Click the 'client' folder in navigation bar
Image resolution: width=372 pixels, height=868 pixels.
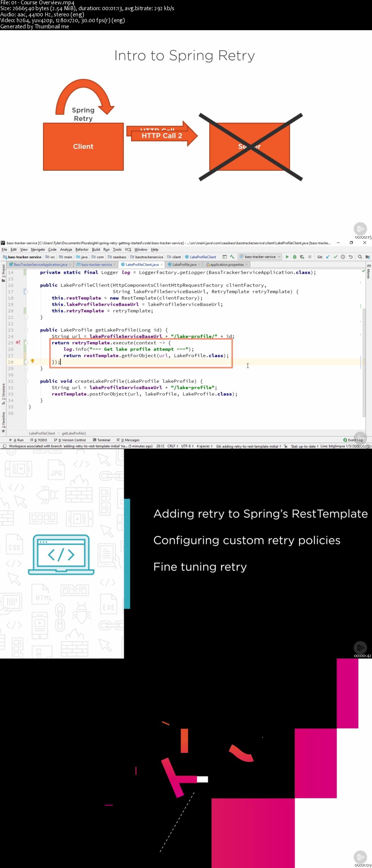pos(174,257)
